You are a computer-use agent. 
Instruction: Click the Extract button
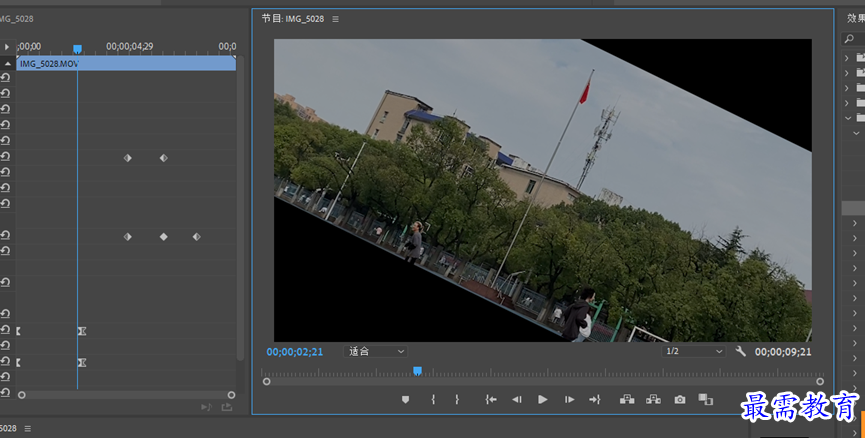pyautogui.click(x=653, y=399)
